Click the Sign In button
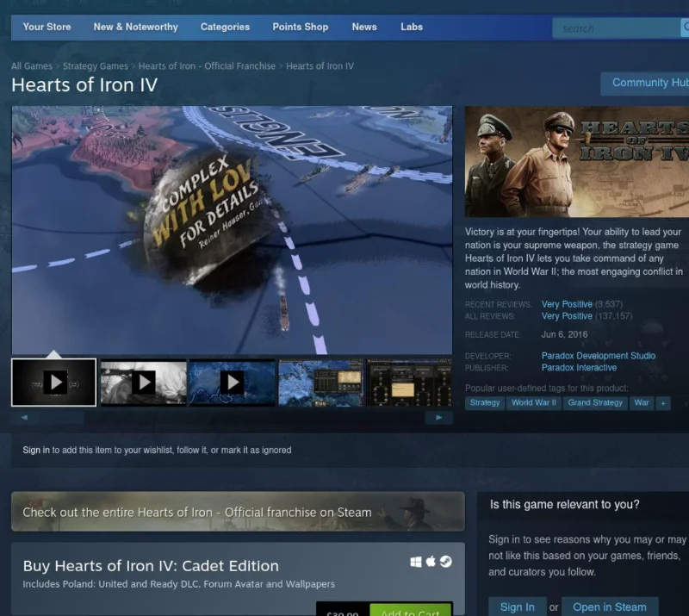Image resolution: width=689 pixels, height=616 pixels. click(x=518, y=607)
